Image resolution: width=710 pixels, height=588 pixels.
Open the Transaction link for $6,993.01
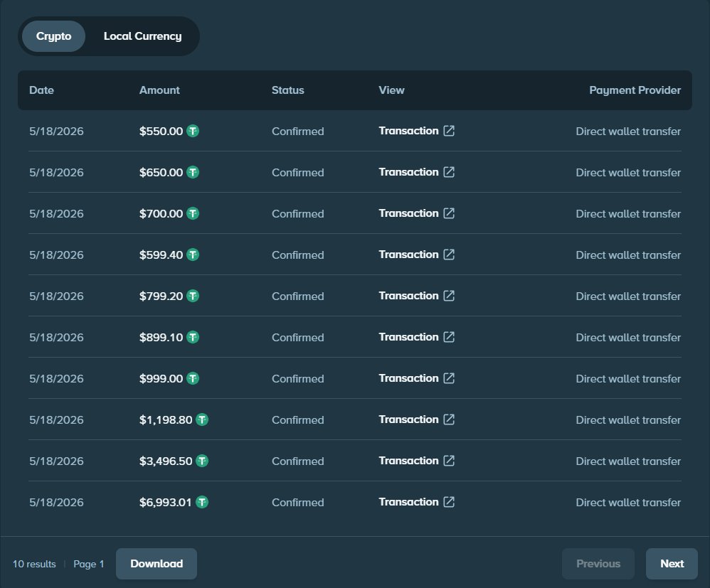(408, 501)
